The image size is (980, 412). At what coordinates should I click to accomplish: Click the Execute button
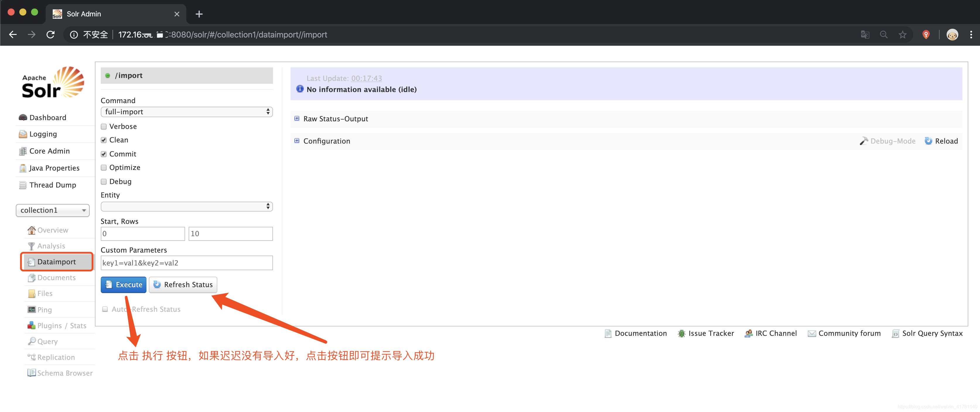123,285
